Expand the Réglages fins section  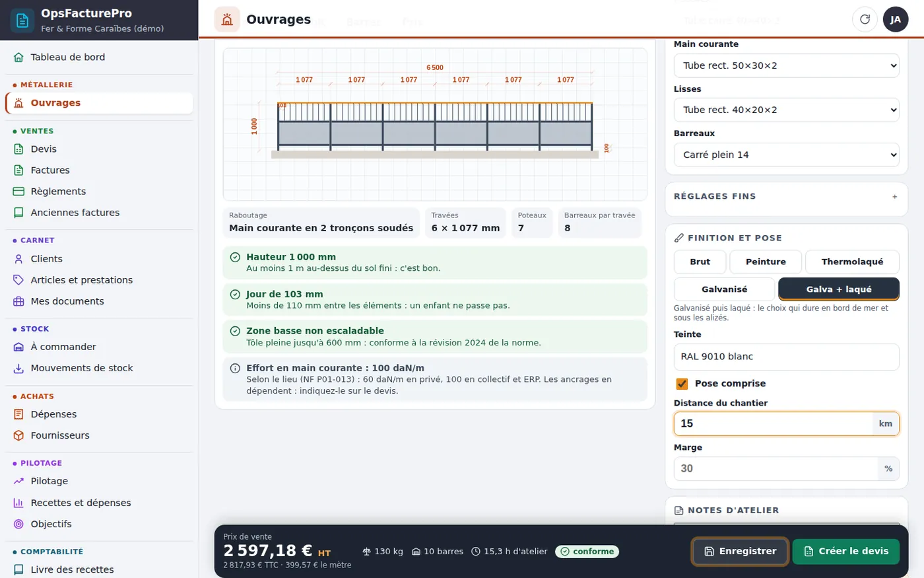coord(786,196)
